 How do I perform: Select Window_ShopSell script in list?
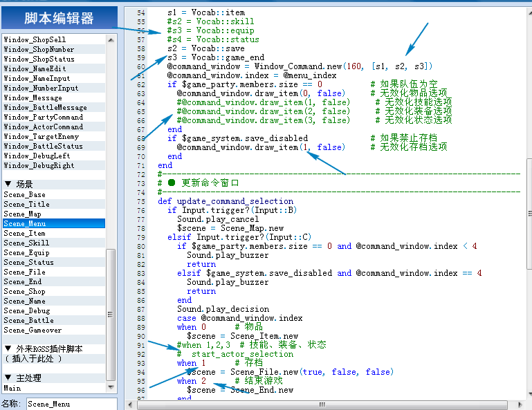[54, 39]
